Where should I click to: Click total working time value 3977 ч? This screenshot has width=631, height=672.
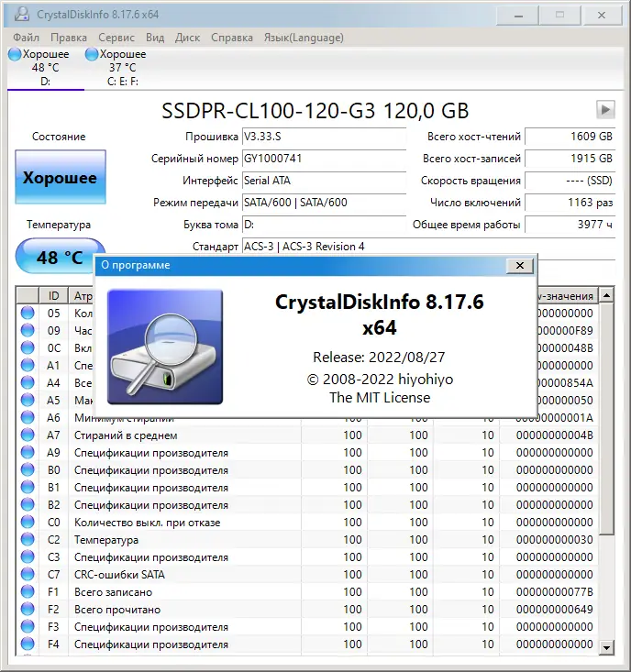pyautogui.click(x=570, y=224)
